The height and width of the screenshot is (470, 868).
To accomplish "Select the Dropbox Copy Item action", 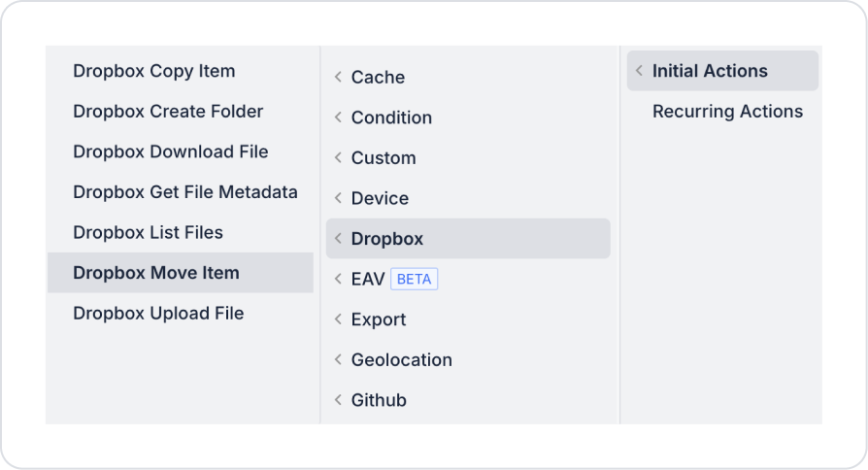I will 181,71.
